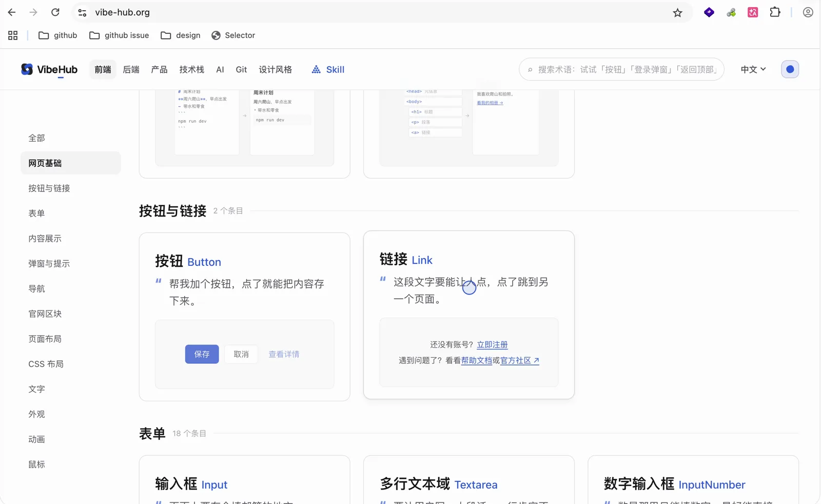821x504 pixels.
Task: Select 网页基础 in the sidebar
Action: [71, 163]
